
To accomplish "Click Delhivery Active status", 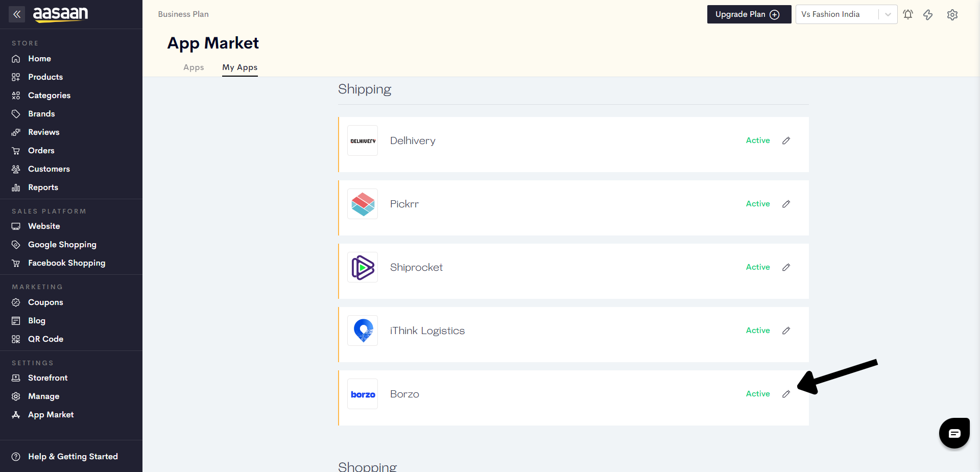I will [x=758, y=140].
